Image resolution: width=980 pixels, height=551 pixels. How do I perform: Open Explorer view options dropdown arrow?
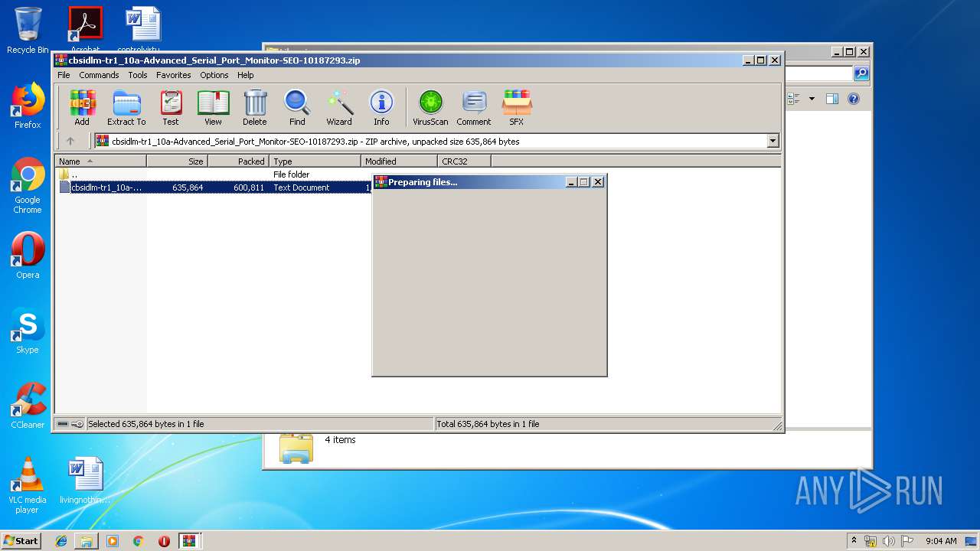coord(812,99)
